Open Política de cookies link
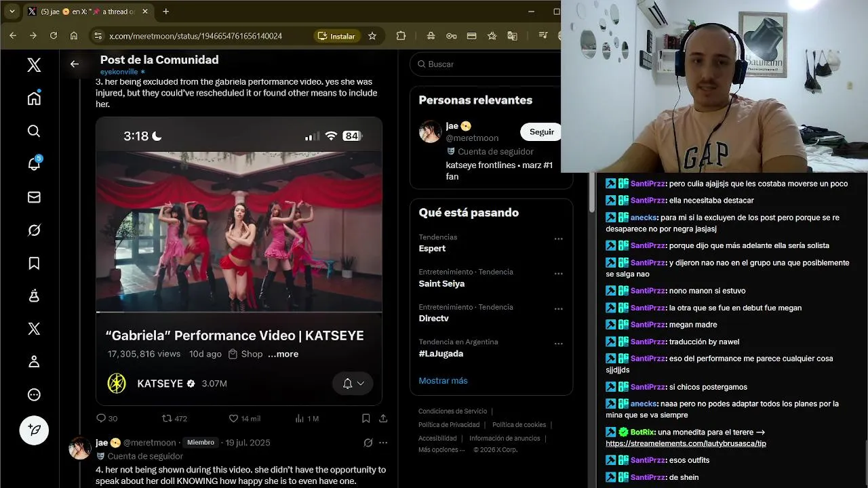Viewport: 868px width, 488px height. pos(519,425)
